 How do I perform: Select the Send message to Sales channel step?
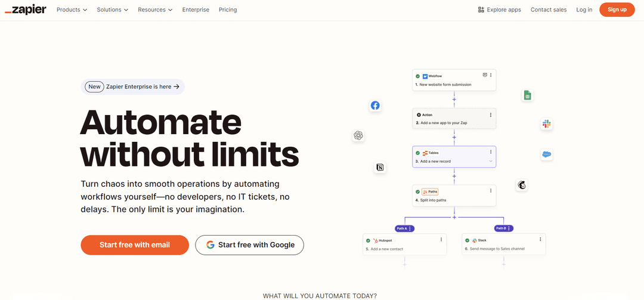(x=504, y=244)
